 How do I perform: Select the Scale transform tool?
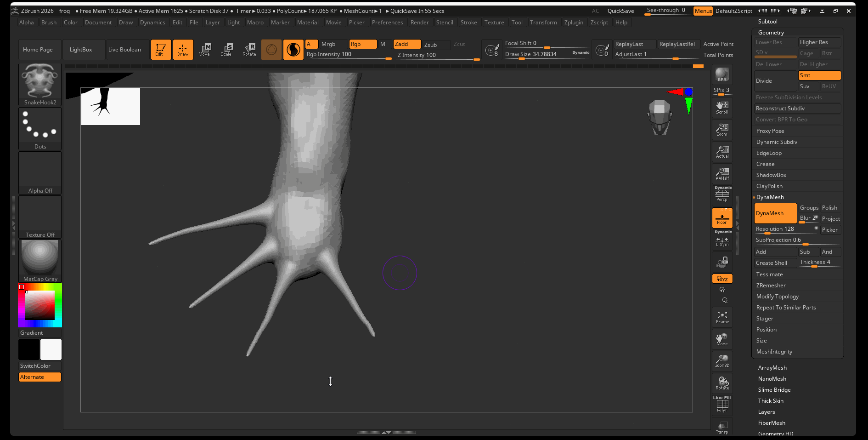click(226, 49)
